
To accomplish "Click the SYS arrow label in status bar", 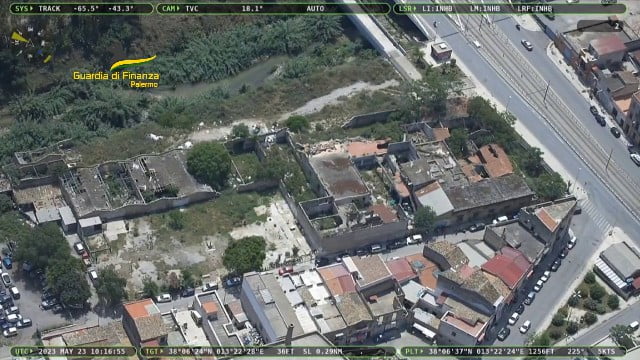I will [x=24, y=9].
